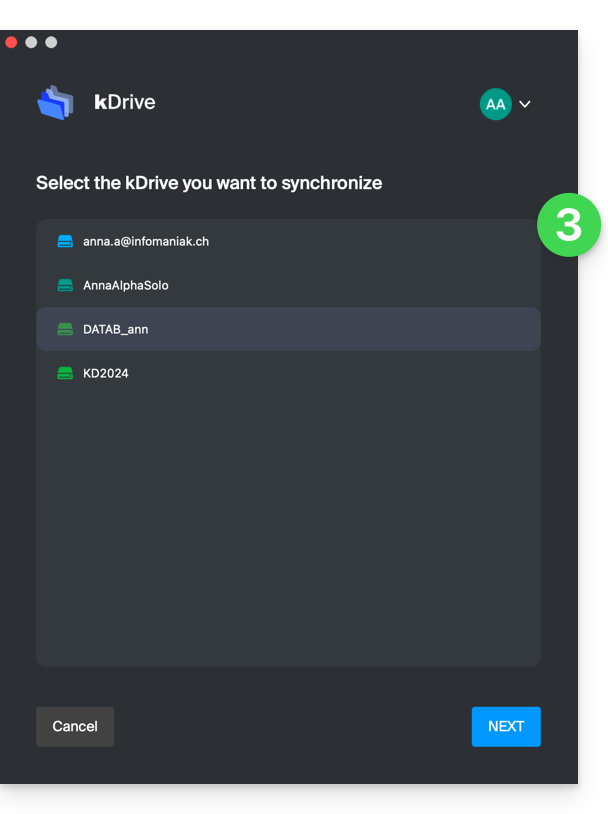Select the AnnaAlphaSolo drive name
608x814 pixels.
click(126, 285)
